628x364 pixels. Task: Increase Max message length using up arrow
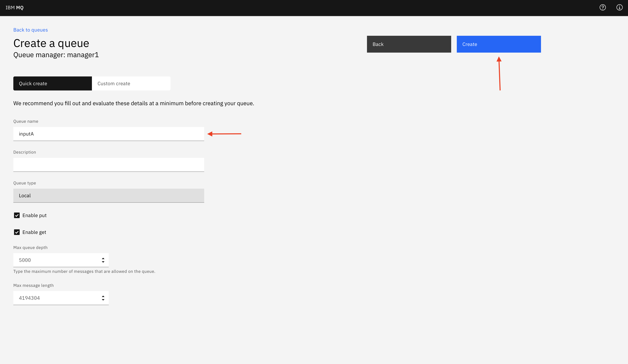point(103,296)
